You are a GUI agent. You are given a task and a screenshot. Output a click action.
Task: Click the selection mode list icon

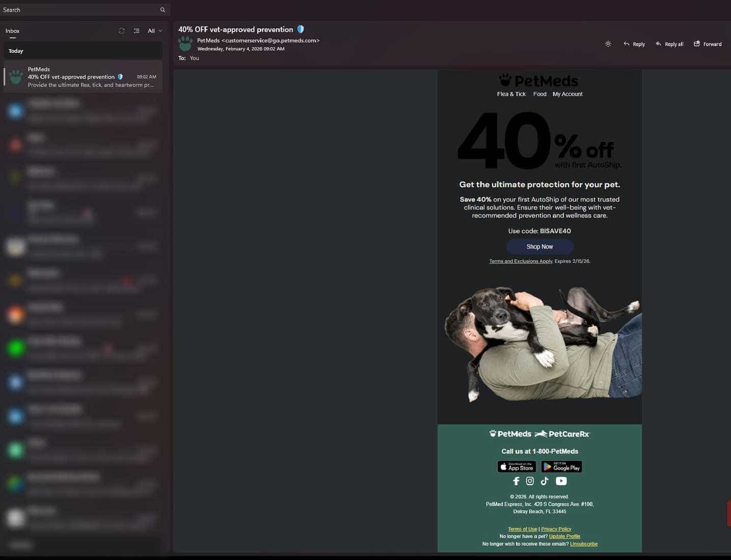click(x=136, y=31)
